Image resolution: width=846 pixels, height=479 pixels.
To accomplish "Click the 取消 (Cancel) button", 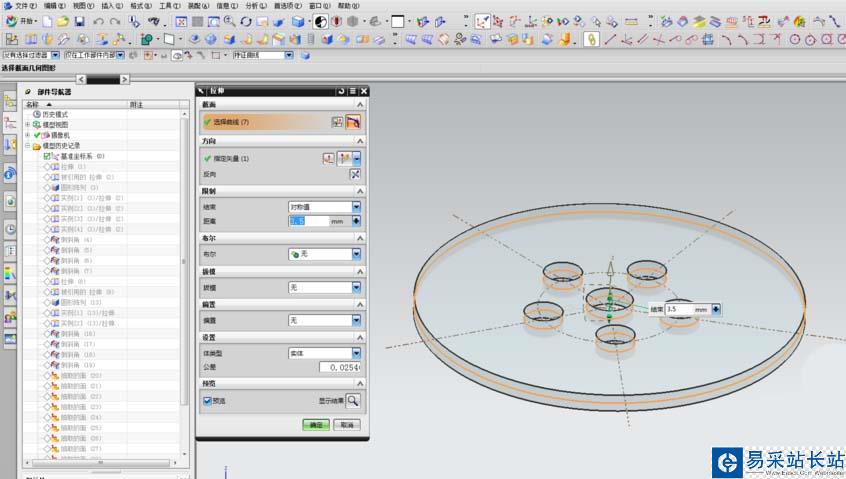I will click(x=346, y=425).
